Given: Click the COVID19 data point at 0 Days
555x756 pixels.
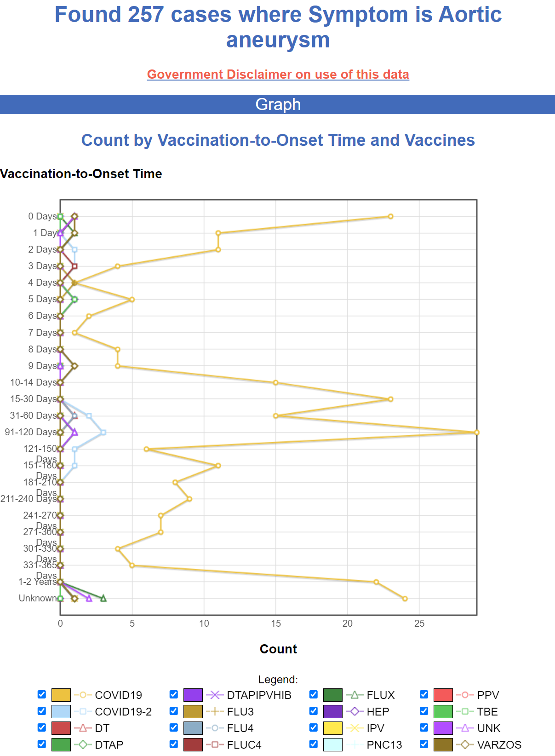Looking at the screenshot, I should pyautogui.click(x=390, y=216).
